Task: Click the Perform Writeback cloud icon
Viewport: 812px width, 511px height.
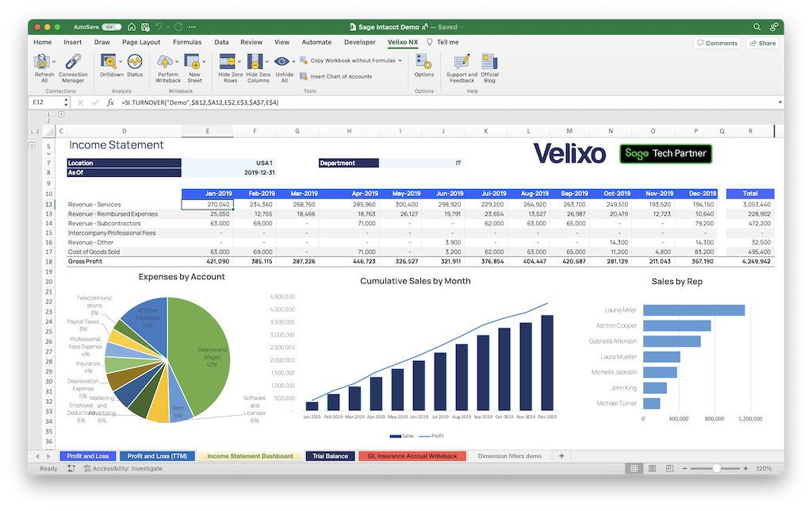Action: tap(165, 62)
